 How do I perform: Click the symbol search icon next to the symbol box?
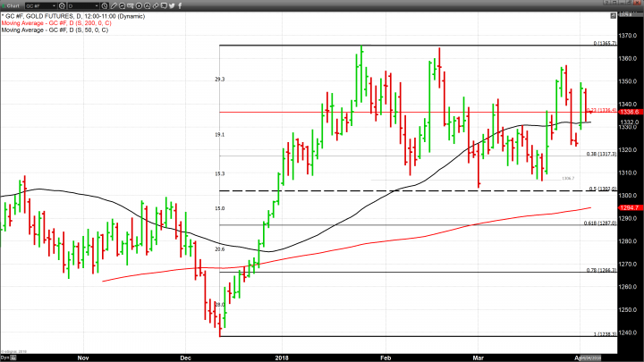tap(62, 5)
